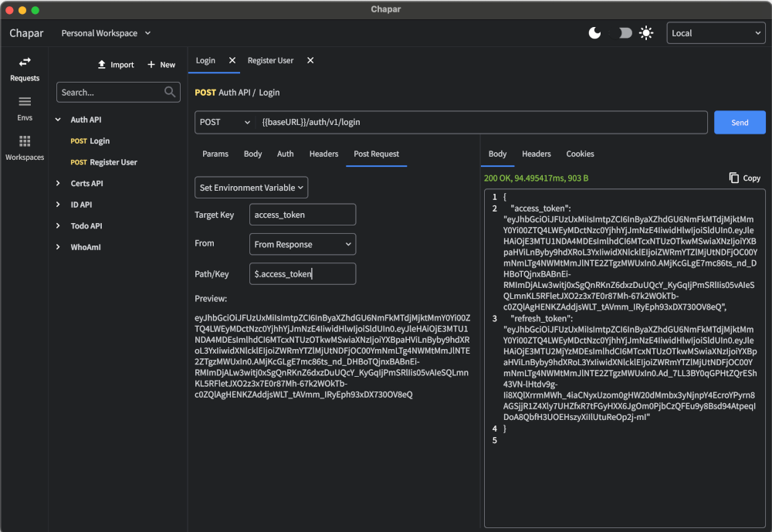
Task: Click the New plus icon
Action: pyautogui.click(x=151, y=65)
